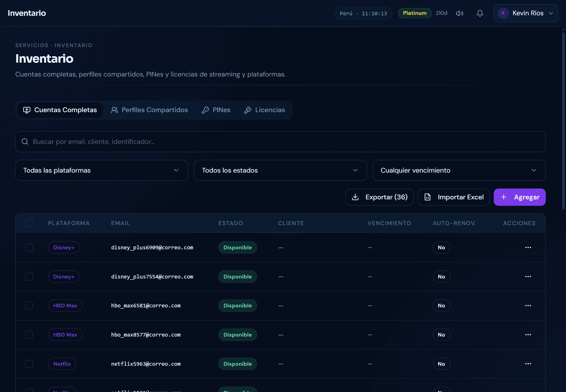566x392 pixels.
Task: Toggle auto-renew No for hbo_max8577
Action: pyautogui.click(x=441, y=335)
